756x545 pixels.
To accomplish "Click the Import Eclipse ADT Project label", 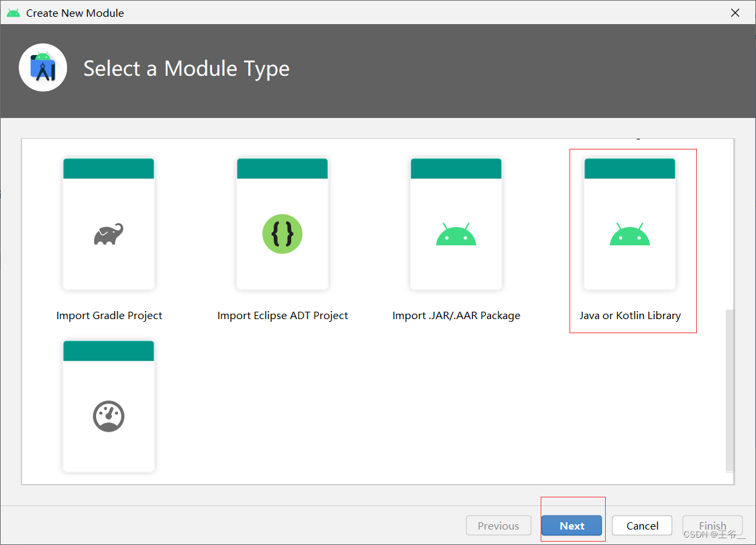I will [x=282, y=316].
